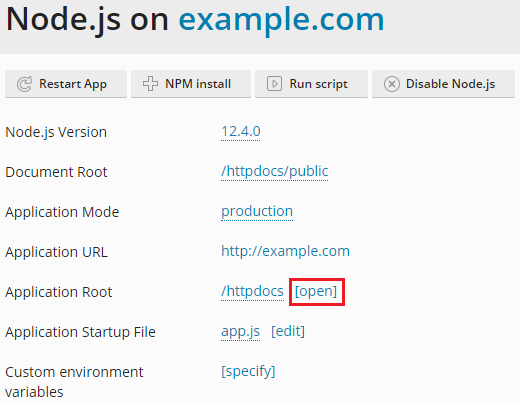Click the Custom environment variables label

pyautogui.click(x=74, y=382)
